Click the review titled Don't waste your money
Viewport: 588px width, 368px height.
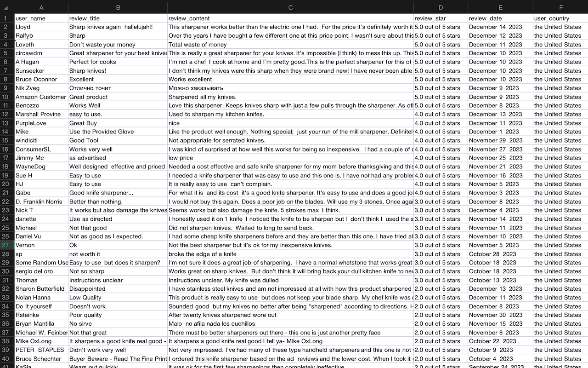click(x=118, y=44)
